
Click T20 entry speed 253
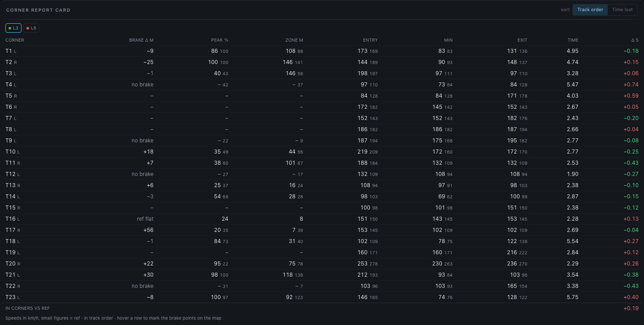[x=362, y=264]
